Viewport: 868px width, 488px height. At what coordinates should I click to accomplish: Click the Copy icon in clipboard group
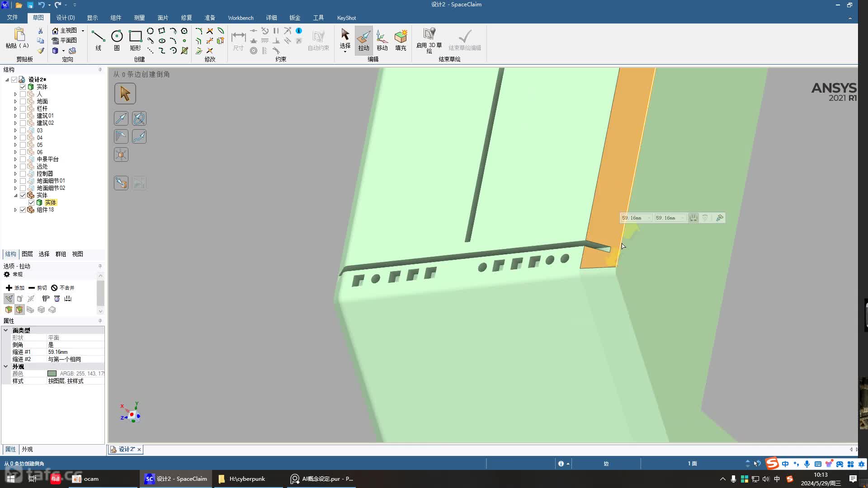[x=40, y=41]
